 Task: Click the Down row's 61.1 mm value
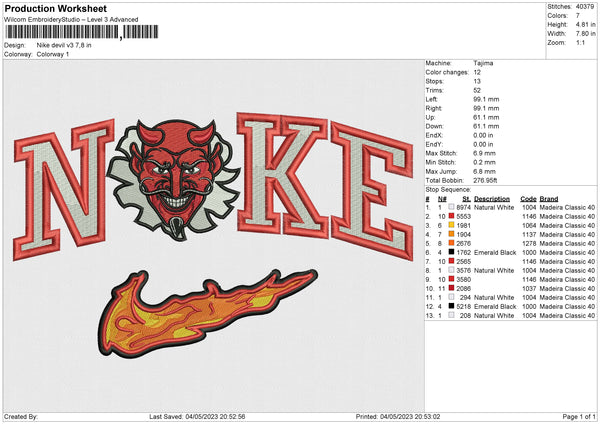[486, 126]
